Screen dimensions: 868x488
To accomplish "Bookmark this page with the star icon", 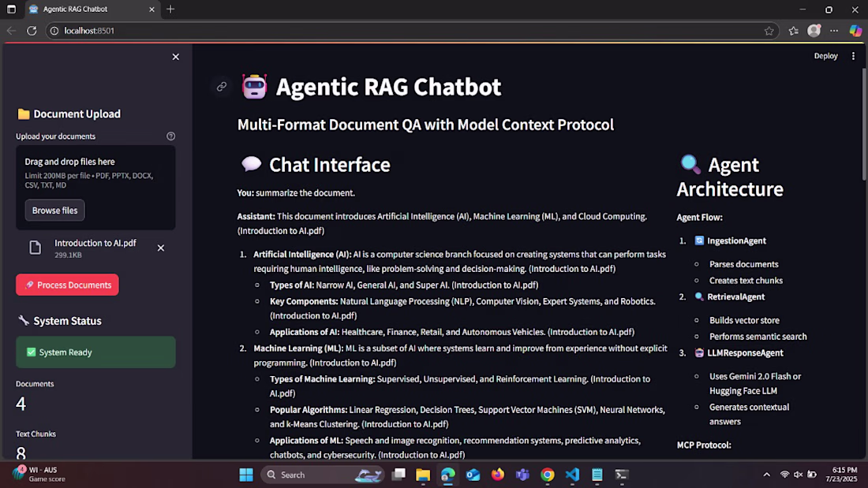I will click(769, 31).
